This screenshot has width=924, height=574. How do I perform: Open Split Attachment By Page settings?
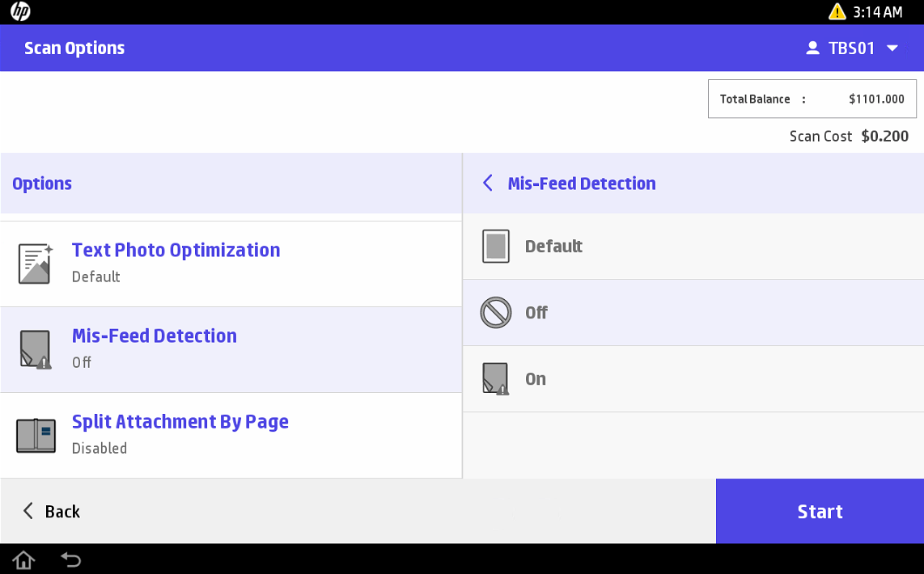(x=180, y=422)
